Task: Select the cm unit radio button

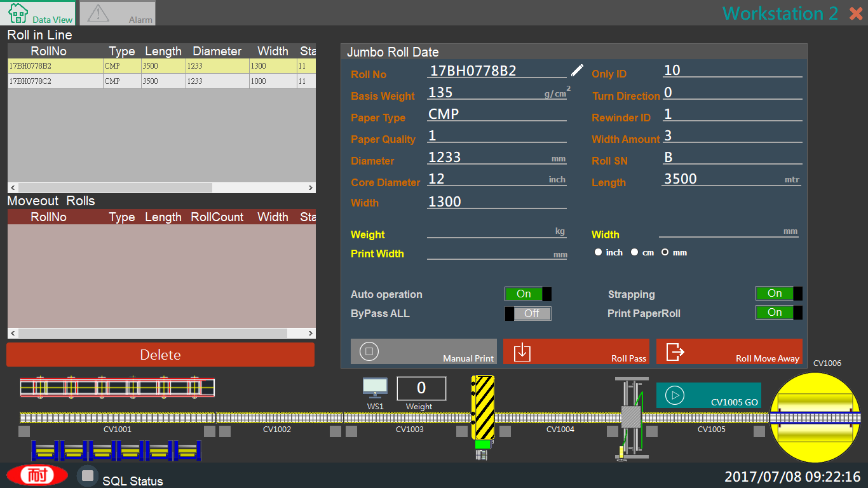Action: pyautogui.click(x=634, y=252)
